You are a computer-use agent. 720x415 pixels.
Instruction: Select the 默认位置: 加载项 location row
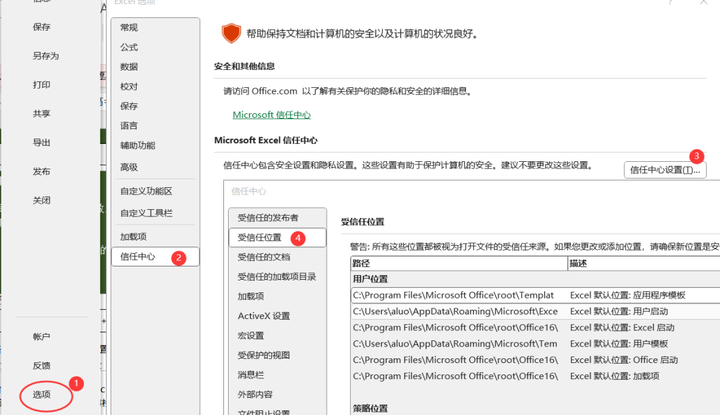(535, 376)
